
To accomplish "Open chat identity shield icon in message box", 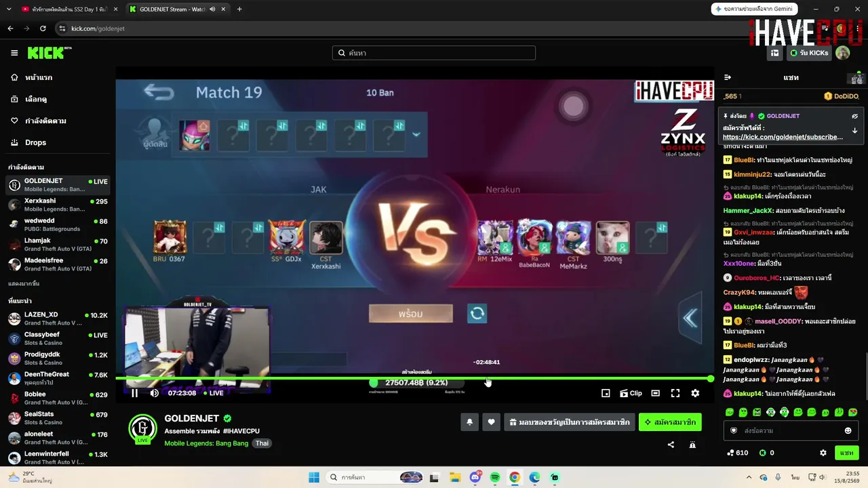I will (x=734, y=430).
